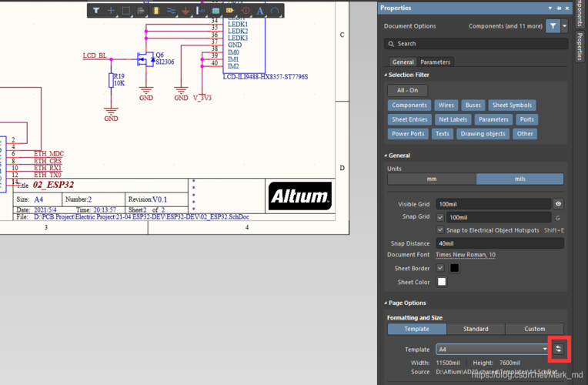Toggle the Power Ports selection filter
Image resolution: width=588 pixels, height=385 pixels.
point(408,133)
